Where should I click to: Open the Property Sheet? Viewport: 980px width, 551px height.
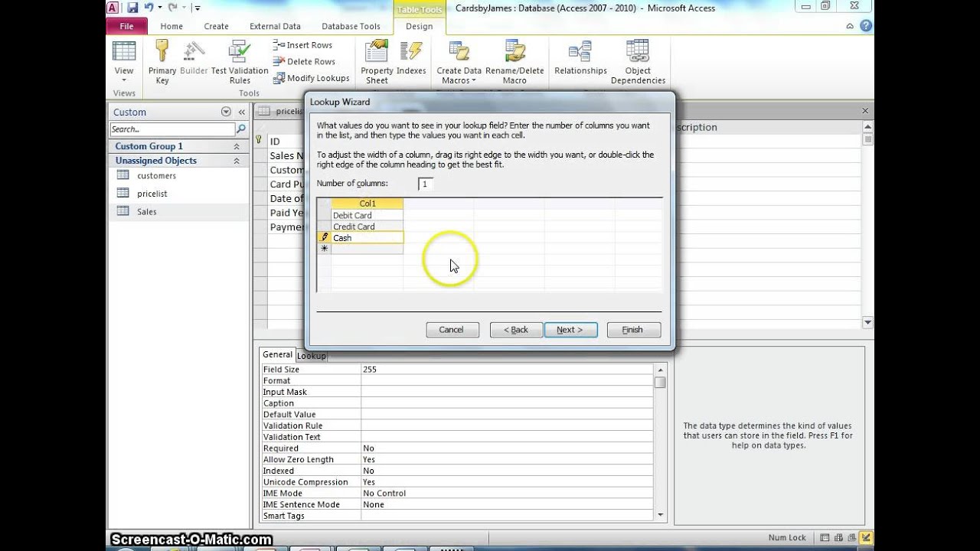(x=377, y=62)
